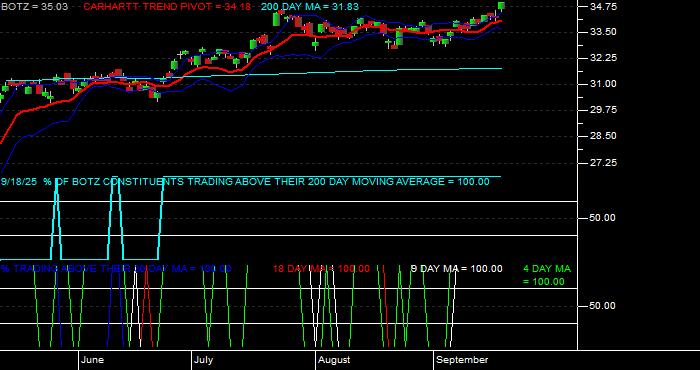
Task: Click the 27.25 price axis value
Action: coord(603,163)
